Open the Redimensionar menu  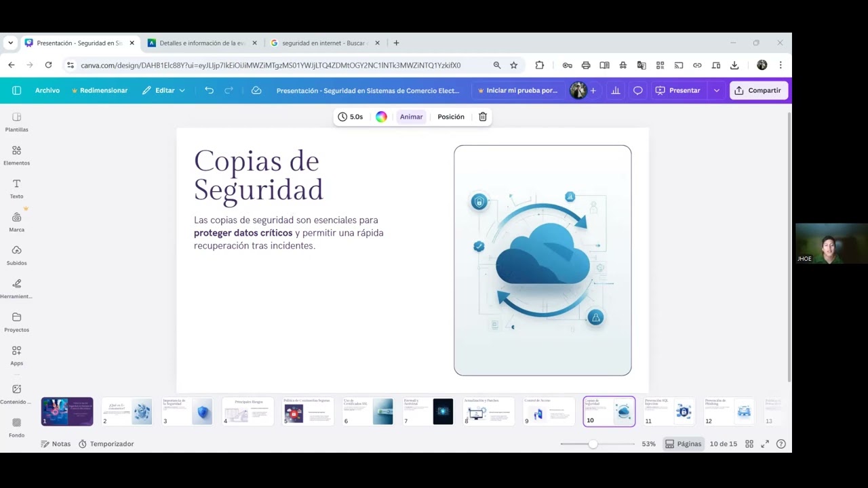(99, 90)
